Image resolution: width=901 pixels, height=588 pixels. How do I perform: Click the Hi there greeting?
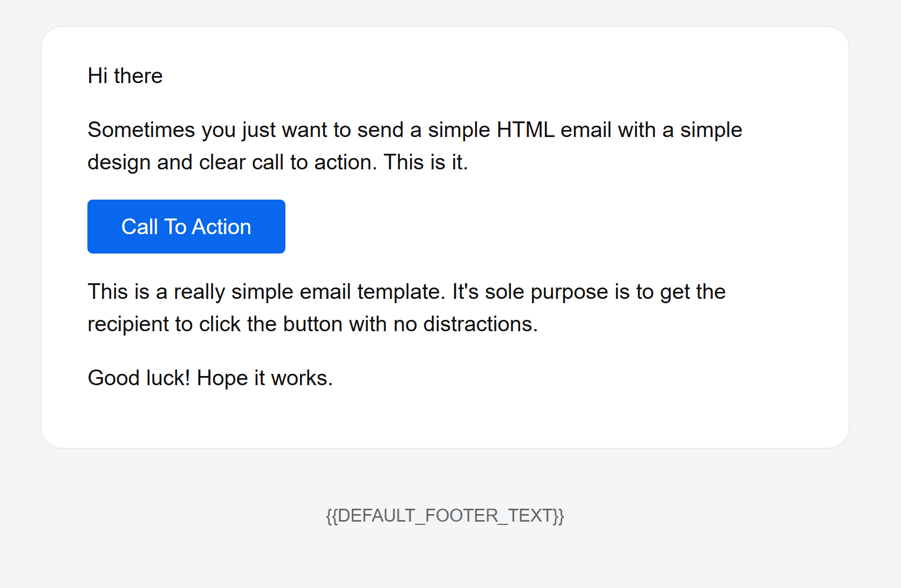(x=124, y=76)
